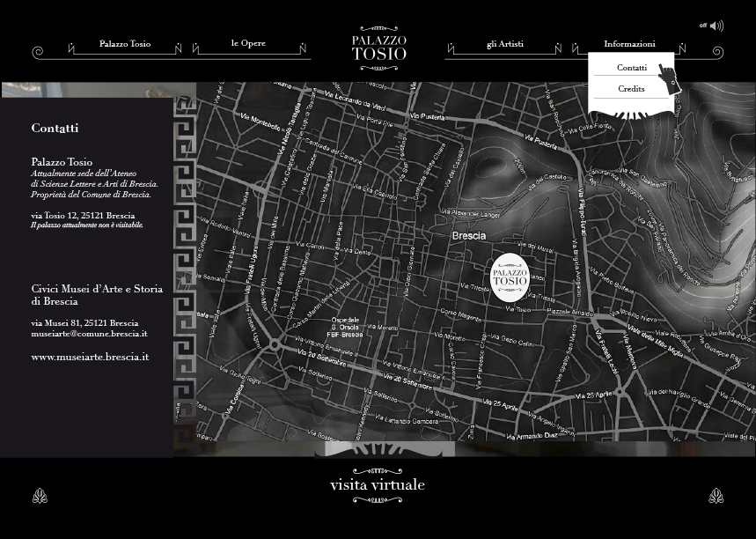
Task: Open the le Opere menu
Action: coord(248,43)
